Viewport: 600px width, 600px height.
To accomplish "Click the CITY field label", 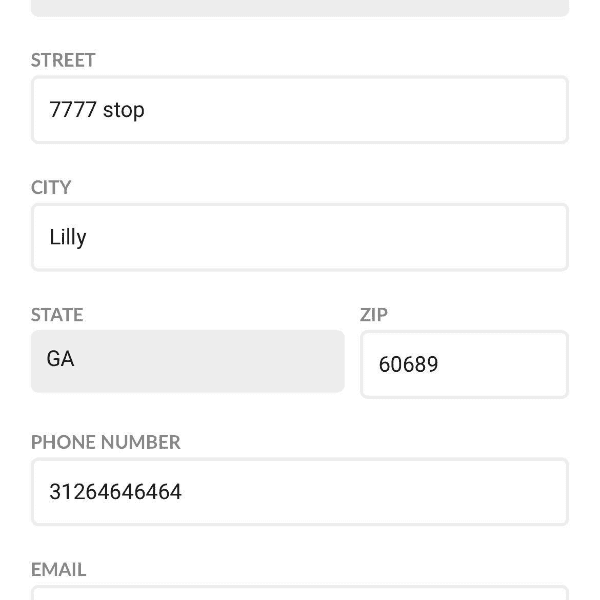I will (51, 187).
